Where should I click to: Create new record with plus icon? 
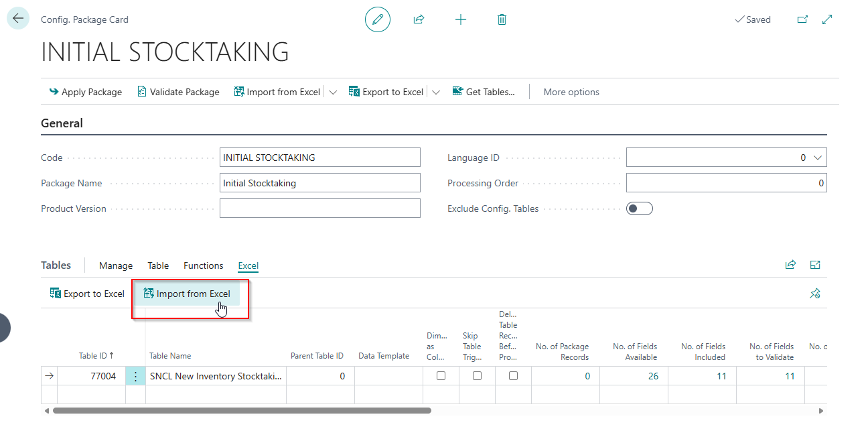pyautogui.click(x=460, y=19)
